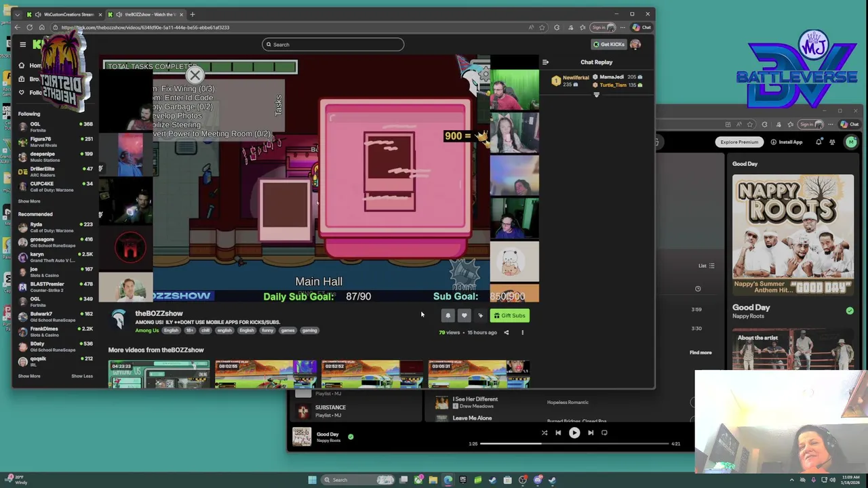Close the WsCustomCreations browser tab
Image resolution: width=868 pixels, height=488 pixels.
pyautogui.click(x=100, y=14)
